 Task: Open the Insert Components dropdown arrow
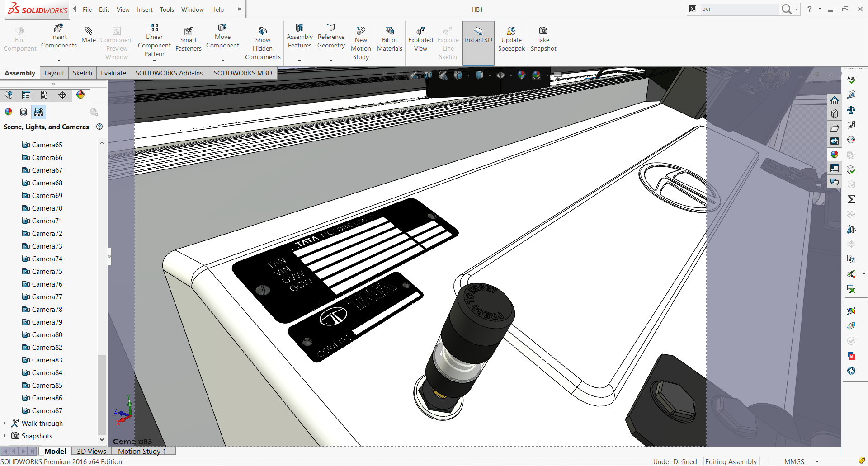(59, 61)
